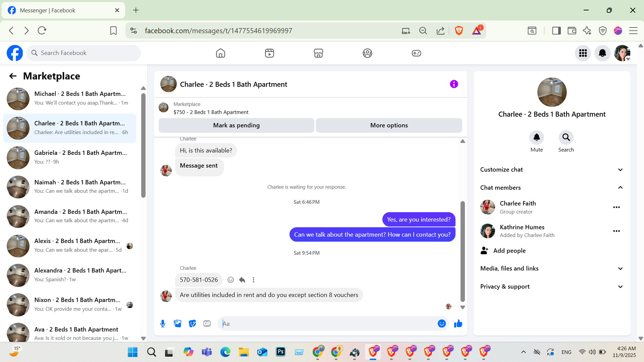Toggle the purple conversation info button

454,84
